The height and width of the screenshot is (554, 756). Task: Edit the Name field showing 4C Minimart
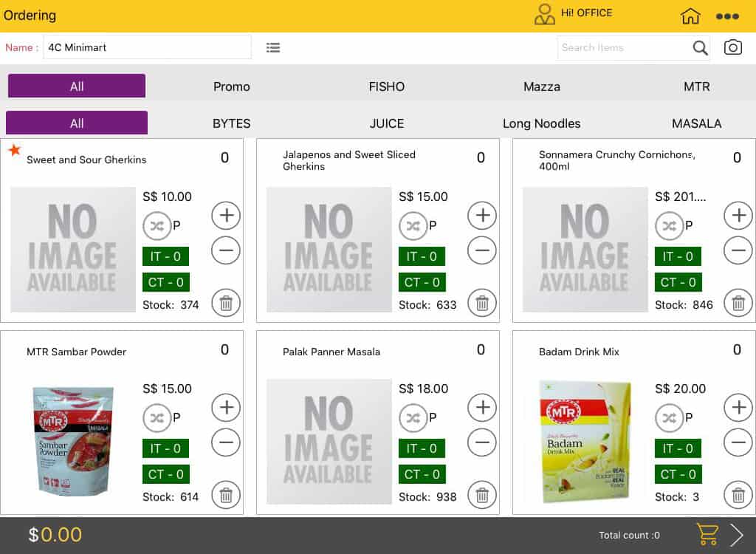coord(147,47)
